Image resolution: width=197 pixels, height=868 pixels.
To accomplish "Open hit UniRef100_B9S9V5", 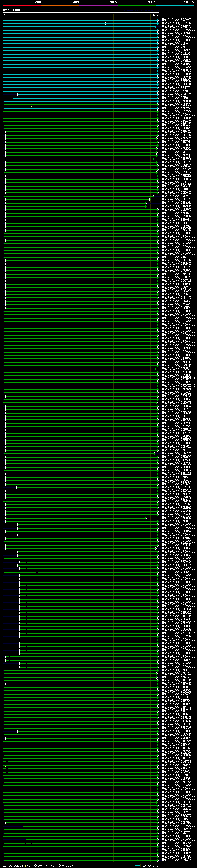I will (x=177, y=20).
